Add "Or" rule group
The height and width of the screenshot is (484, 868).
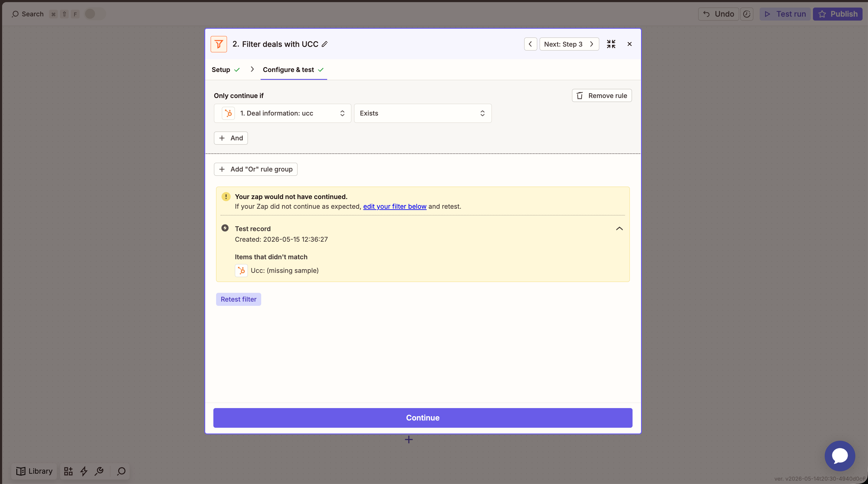255,169
